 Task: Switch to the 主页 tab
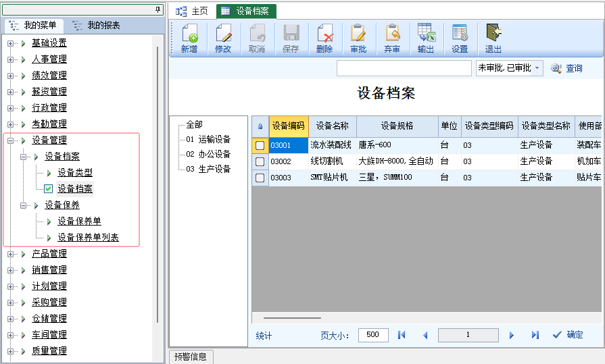click(192, 11)
